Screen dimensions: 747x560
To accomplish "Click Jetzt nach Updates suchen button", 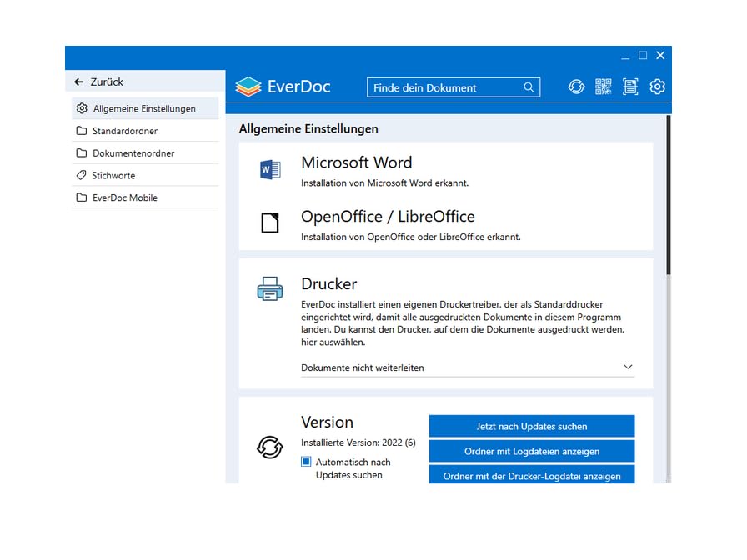I will click(532, 426).
